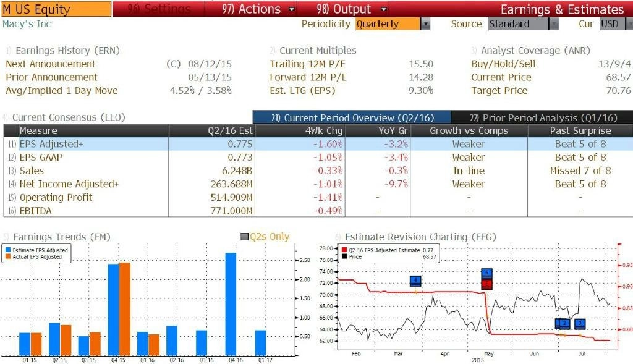Screen dimensions: 633x364
Task: Open Analyst Coverage (ANR) section
Action: tap(535, 51)
